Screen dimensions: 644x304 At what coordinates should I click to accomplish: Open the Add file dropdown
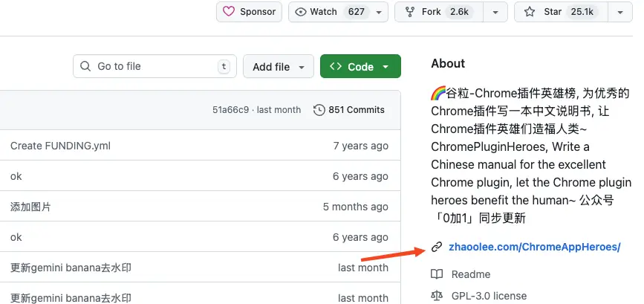click(x=279, y=66)
